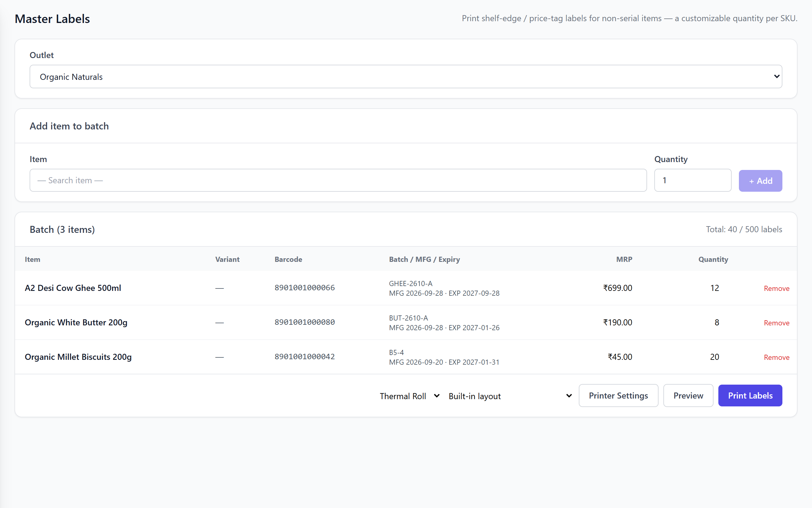Click the quantity 8 cell
Screen dimensions: 812x508
click(x=717, y=323)
